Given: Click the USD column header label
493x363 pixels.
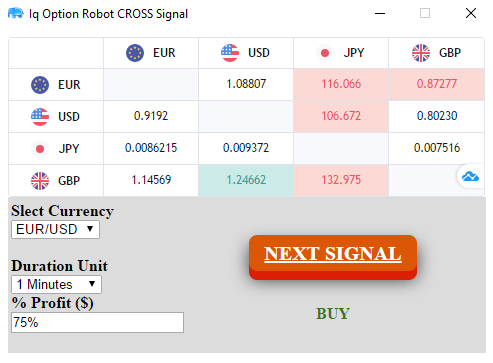Looking at the screenshot, I should point(259,53).
